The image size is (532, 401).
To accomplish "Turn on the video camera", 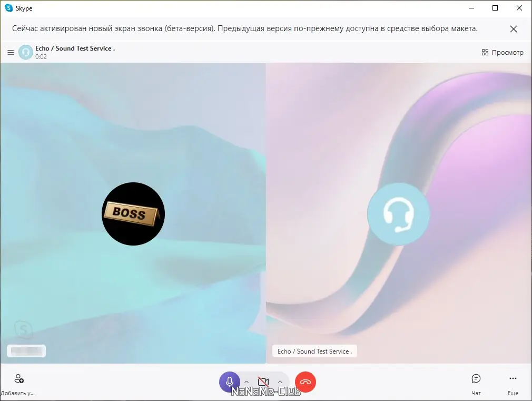I will pyautogui.click(x=263, y=382).
